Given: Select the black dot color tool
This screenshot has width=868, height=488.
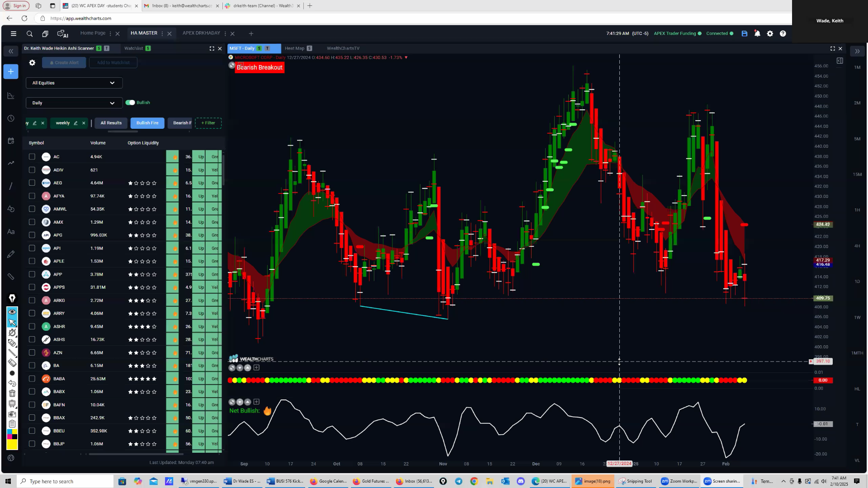Looking at the screenshot, I should pyautogui.click(x=12, y=373).
